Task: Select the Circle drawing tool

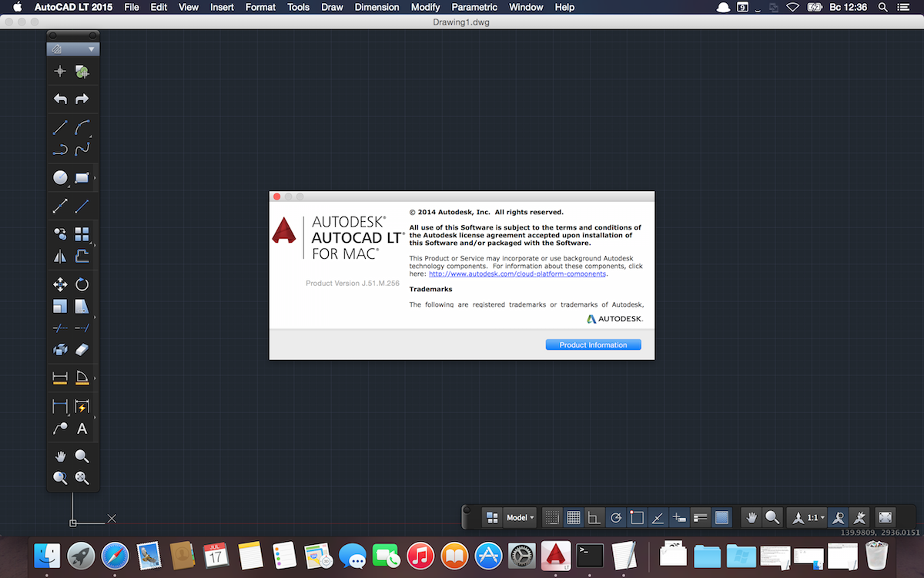Action: point(60,178)
